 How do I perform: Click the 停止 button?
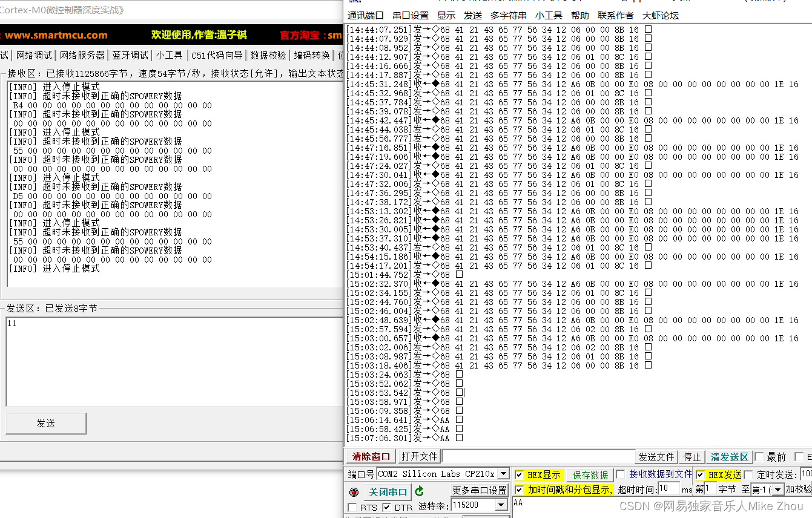tap(692, 457)
